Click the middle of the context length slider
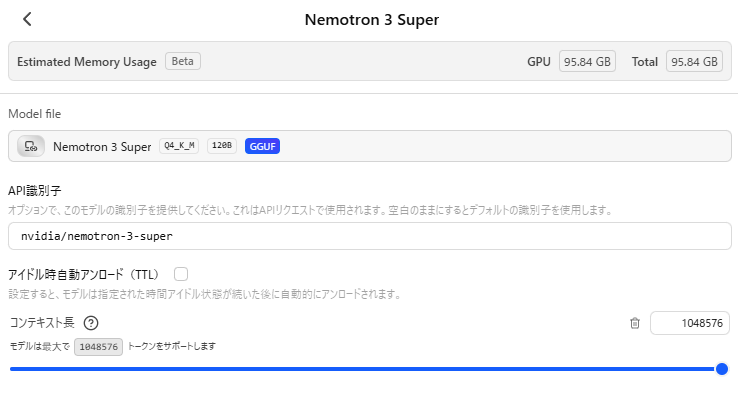This screenshot has width=738, height=393. pos(366,369)
